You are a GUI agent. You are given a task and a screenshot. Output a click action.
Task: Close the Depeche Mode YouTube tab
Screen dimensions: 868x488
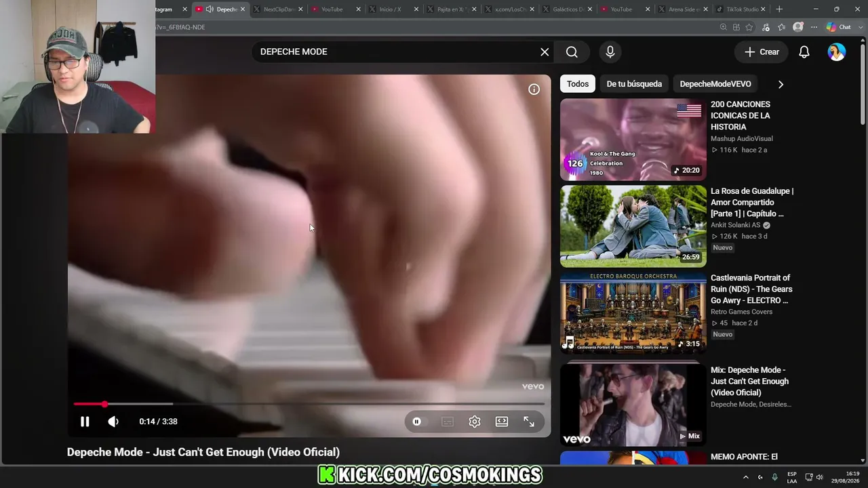pyautogui.click(x=243, y=9)
